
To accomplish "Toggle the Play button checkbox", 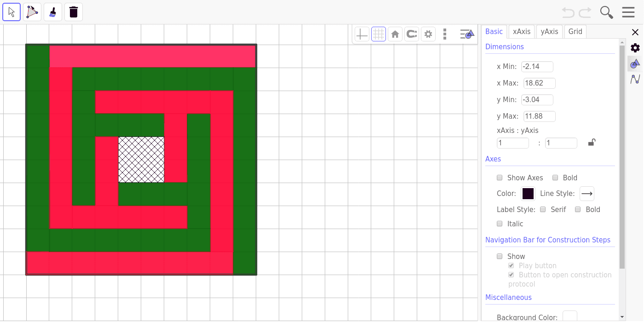I will tap(511, 265).
